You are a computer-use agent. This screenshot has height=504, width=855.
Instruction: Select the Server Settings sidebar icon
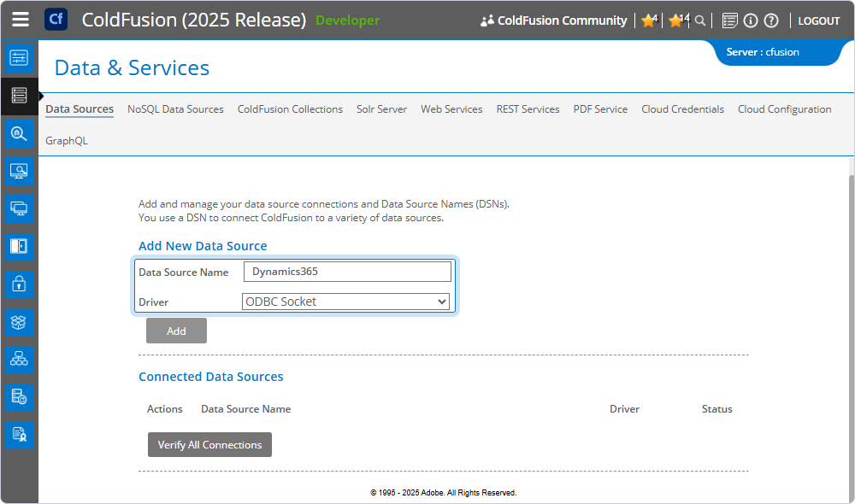click(19, 58)
